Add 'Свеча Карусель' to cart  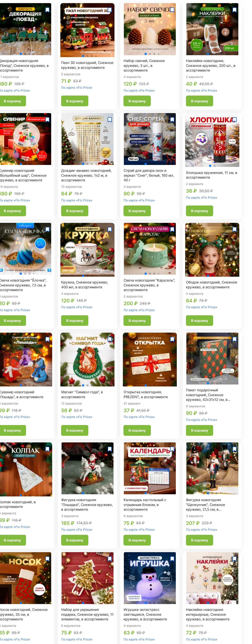coord(137,321)
